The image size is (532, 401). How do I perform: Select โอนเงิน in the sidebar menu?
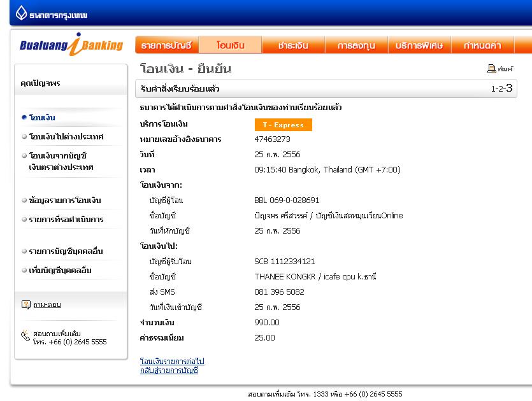(42, 118)
